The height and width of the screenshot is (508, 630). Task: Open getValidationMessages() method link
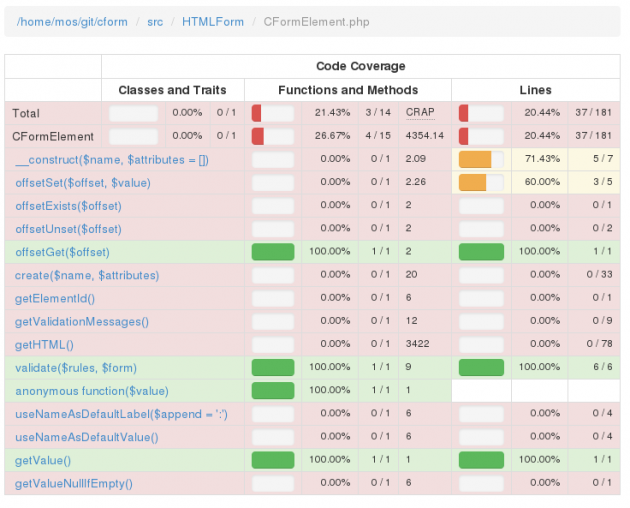click(82, 322)
